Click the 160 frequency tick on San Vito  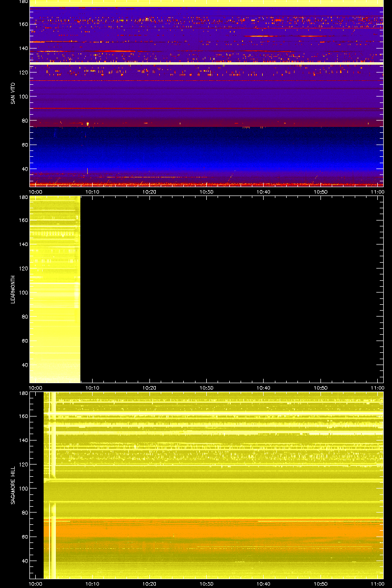tap(23, 24)
